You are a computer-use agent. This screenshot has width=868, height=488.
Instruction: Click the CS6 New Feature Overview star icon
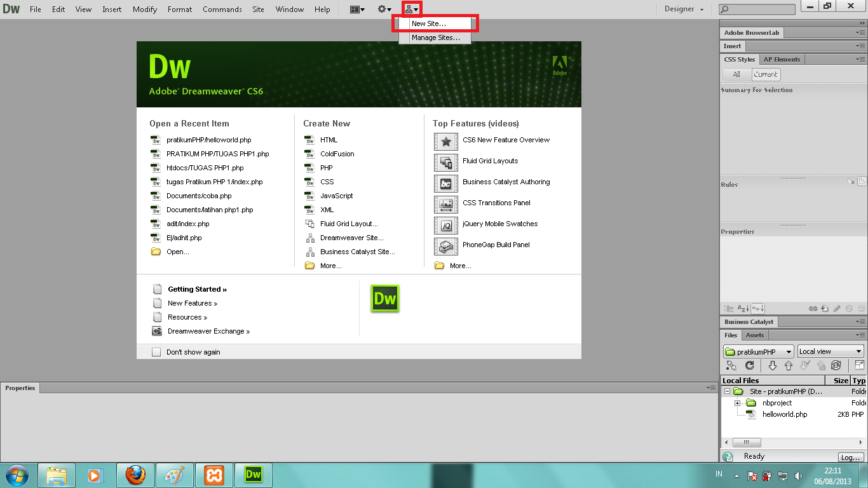[446, 141]
